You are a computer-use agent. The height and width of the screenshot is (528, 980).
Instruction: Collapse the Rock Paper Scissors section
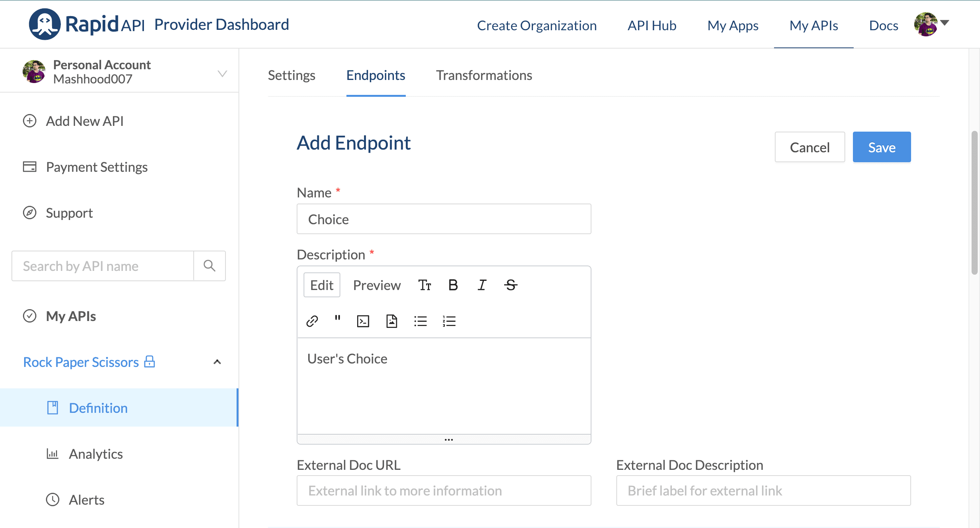(217, 362)
